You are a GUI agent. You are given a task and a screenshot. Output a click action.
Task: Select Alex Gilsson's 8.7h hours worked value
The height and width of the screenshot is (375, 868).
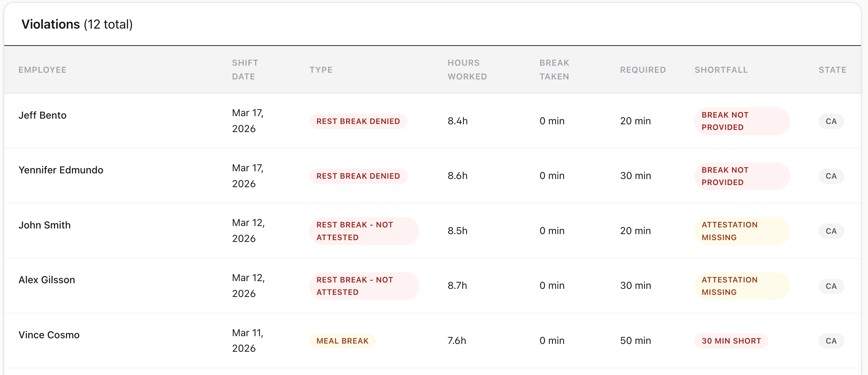tap(457, 286)
